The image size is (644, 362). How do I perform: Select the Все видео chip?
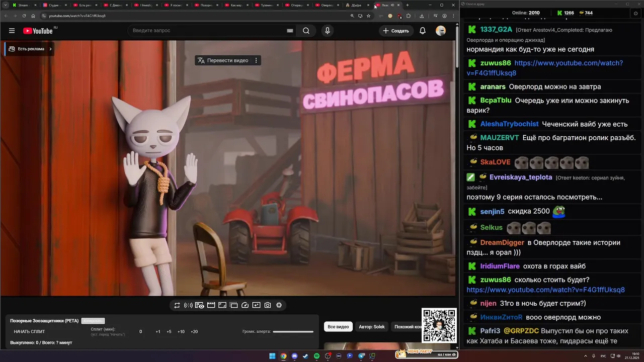338,327
